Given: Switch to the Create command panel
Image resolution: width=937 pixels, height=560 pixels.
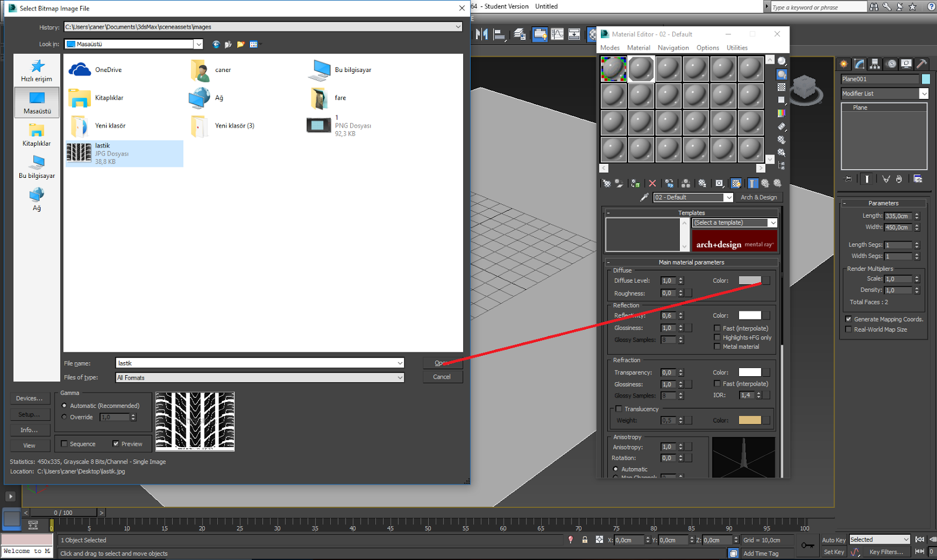Looking at the screenshot, I should 844,64.
